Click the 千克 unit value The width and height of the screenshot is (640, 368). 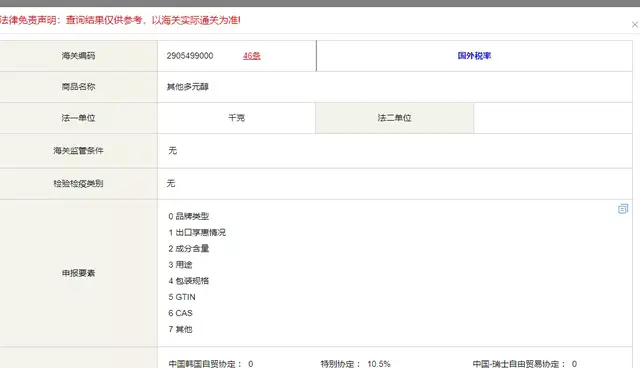236,118
